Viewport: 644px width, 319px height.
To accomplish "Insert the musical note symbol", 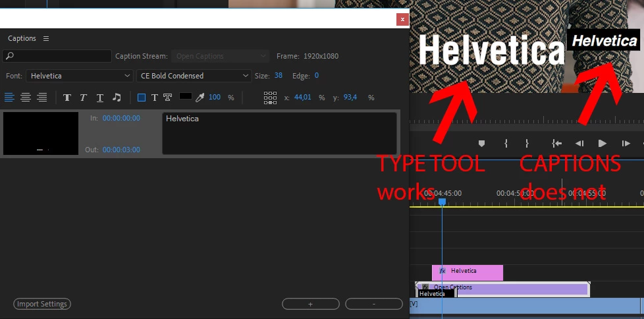I will [117, 98].
